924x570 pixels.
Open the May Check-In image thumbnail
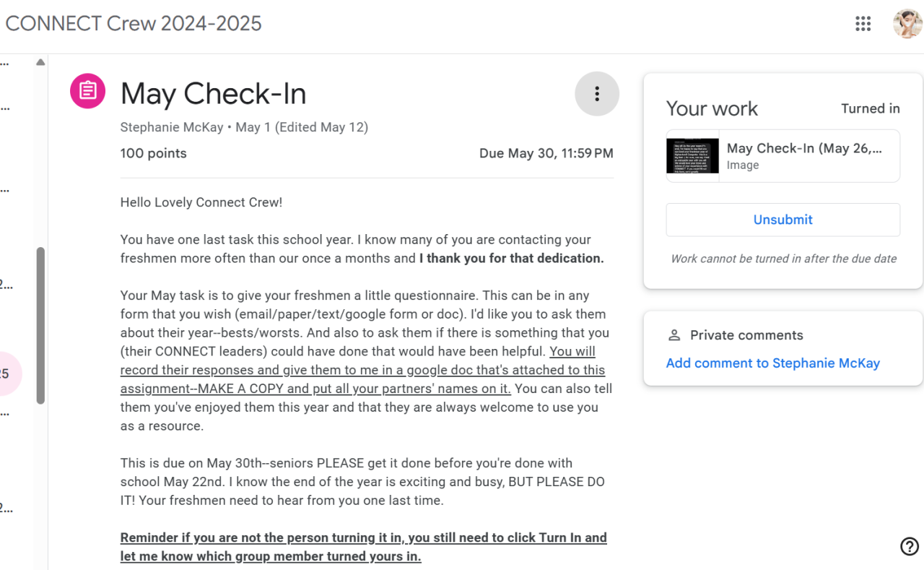pos(692,156)
